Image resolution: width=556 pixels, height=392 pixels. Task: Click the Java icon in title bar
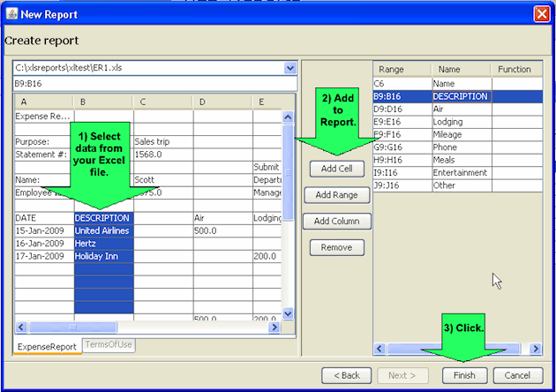[x=11, y=14]
